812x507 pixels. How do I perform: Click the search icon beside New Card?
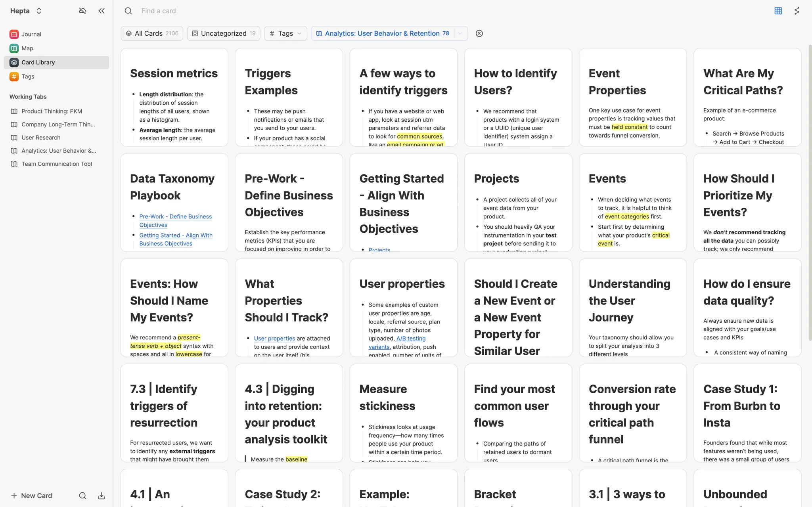pos(82,496)
